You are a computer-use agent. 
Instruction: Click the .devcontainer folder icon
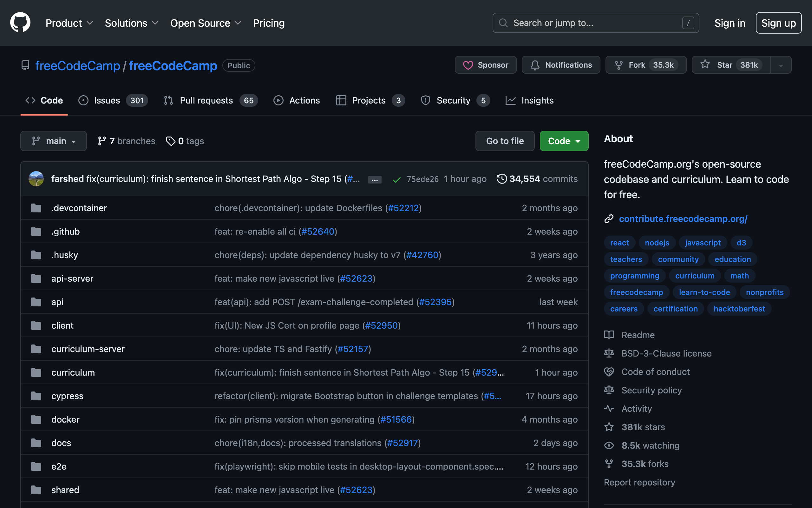(x=36, y=208)
